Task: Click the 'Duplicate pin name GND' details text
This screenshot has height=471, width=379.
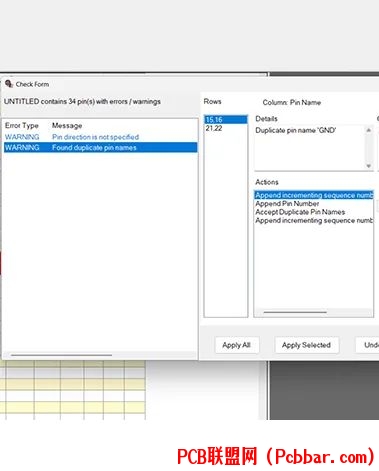Action: [295, 130]
